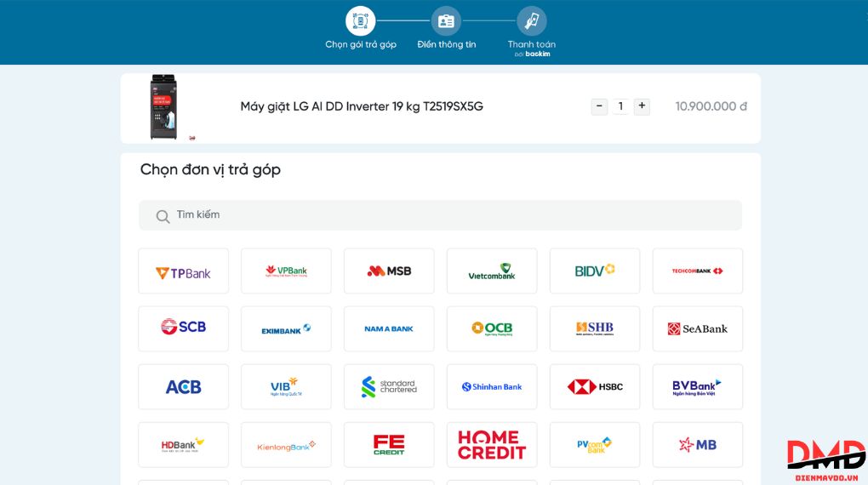Focus the Tìm kiếm search box
The image size is (868, 485).
point(440,214)
